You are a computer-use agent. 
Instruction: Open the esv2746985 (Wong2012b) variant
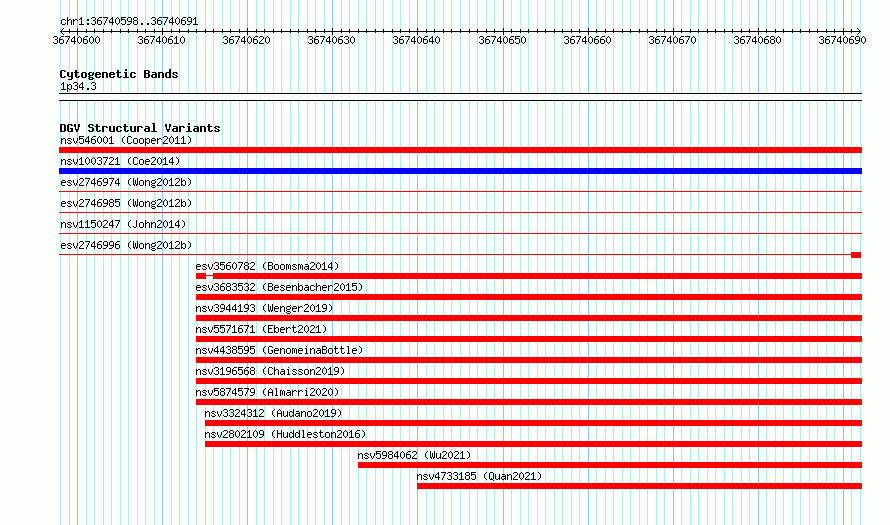[x=126, y=203]
